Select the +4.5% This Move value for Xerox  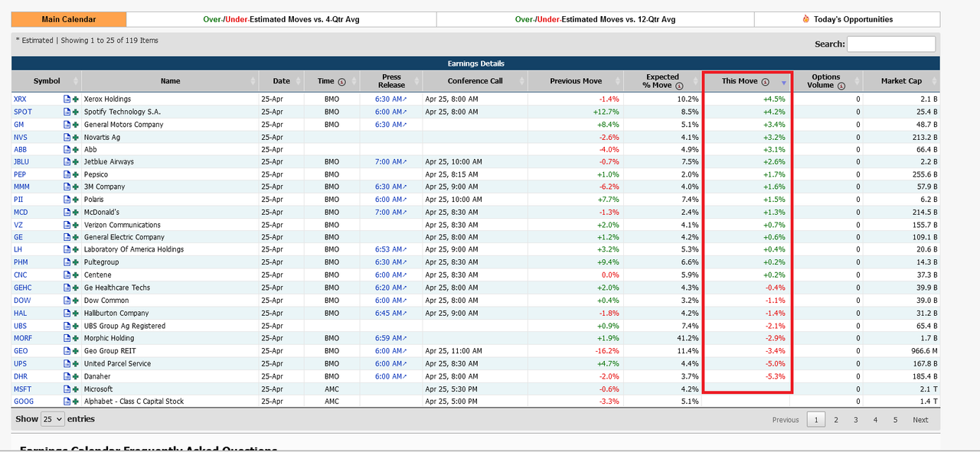coord(774,99)
